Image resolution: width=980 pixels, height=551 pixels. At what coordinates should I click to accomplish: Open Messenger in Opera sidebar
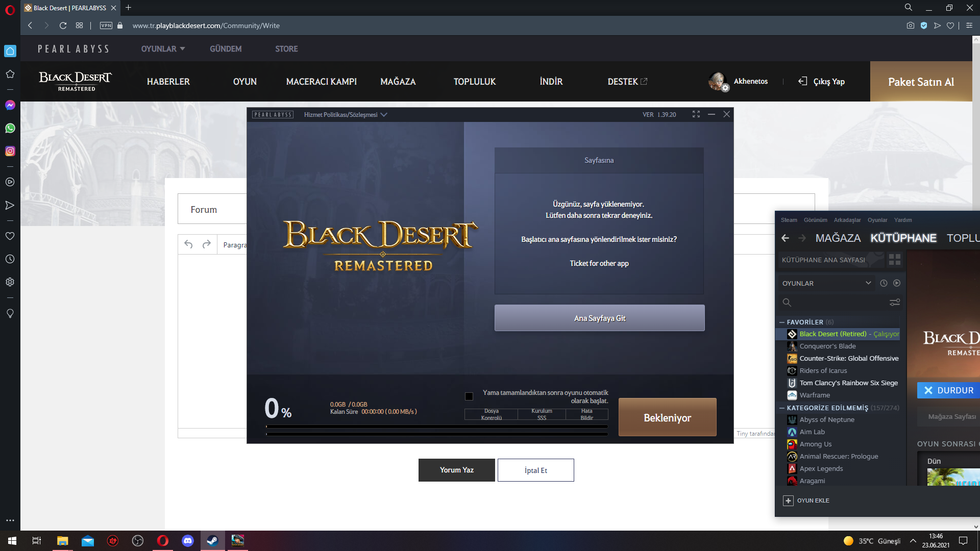(x=10, y=105)
